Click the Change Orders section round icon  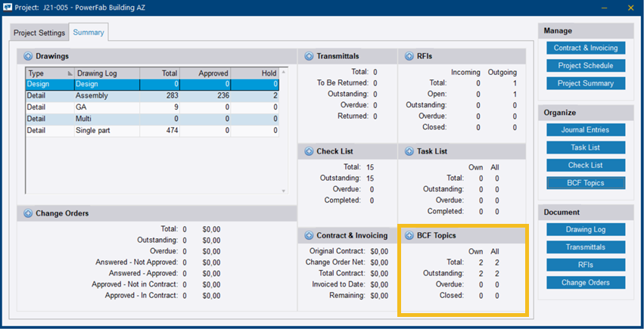[28, 213]
